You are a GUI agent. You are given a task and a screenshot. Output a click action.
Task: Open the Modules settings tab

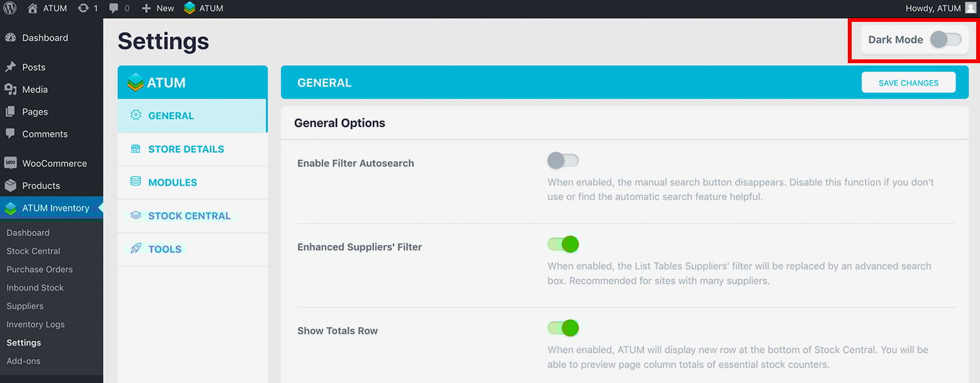tap(172, 182)
